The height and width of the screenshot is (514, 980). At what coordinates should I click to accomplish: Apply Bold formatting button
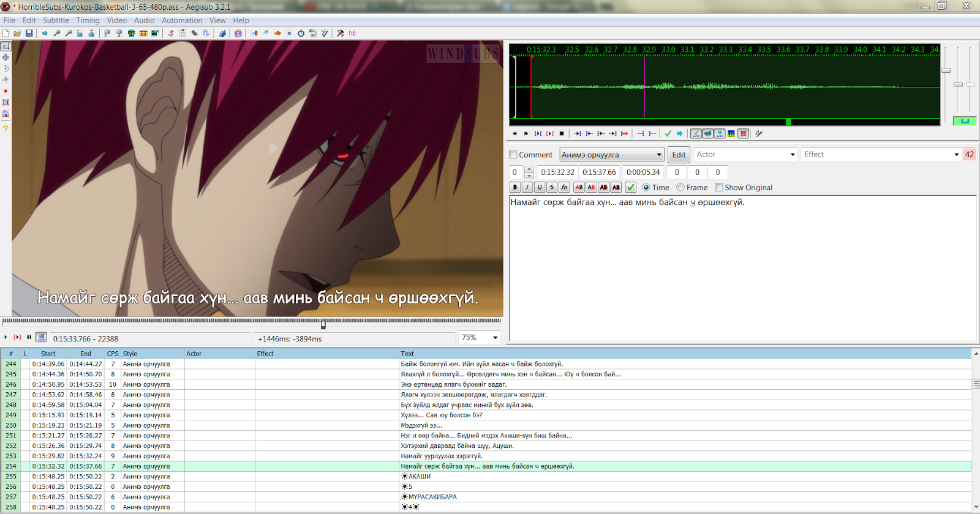[x=515, y=187]
